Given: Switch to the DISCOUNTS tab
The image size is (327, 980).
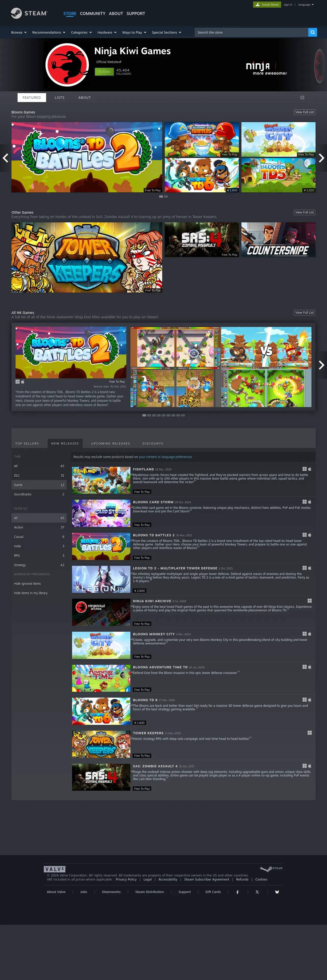Looking at the screenshot, I should (x=153, y=444).
